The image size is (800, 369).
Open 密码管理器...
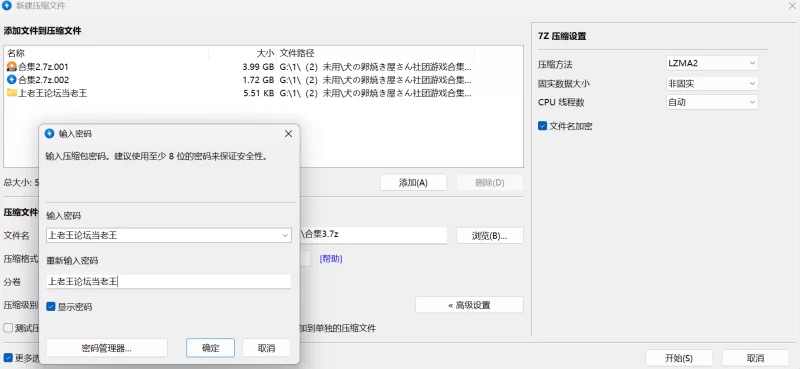click(x=107, y=348)
